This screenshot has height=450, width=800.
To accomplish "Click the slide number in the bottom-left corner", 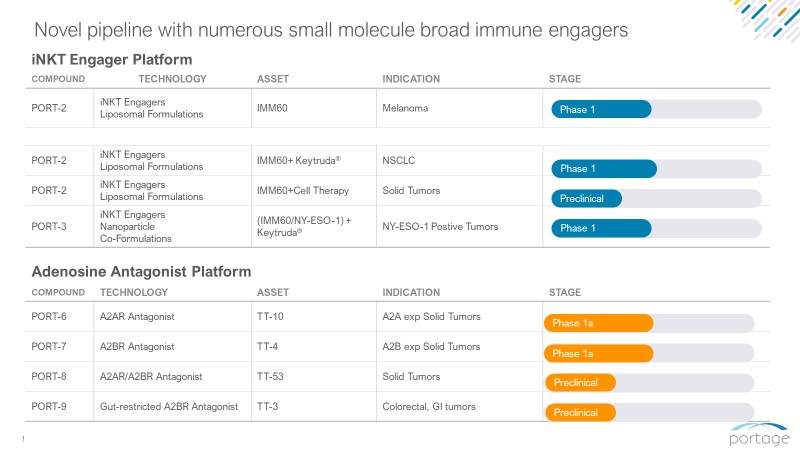I will point(22,438).
